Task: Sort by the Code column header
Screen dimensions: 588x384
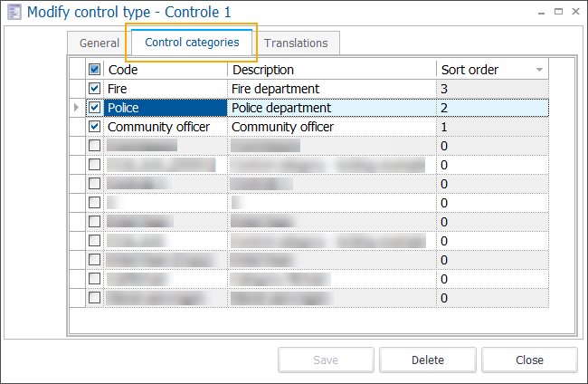Action: [x=166, y=70]
